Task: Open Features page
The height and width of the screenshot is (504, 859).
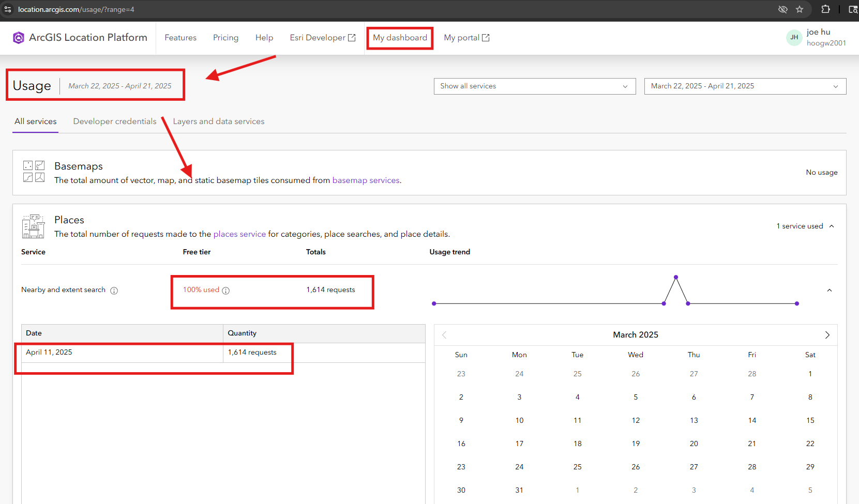Action: coord(180,38)
